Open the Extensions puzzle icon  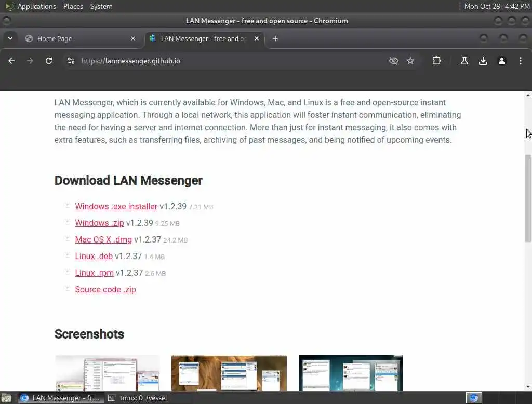[436, 61]
